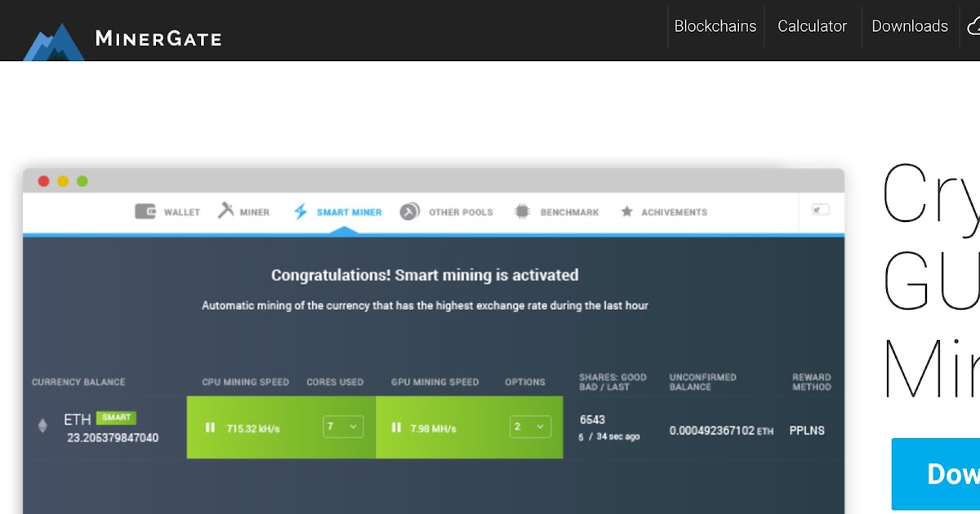Click the green SMART badge
Viewport: 980px width, 514px height.
point(116,418)
